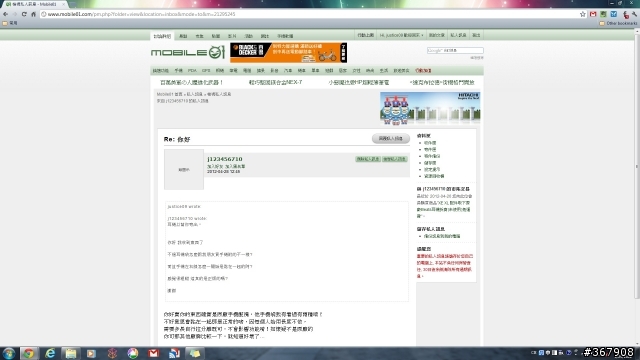Open the Gmail extension icon in toolbar
The image size is (640, 360).
(x=593, y=14)
